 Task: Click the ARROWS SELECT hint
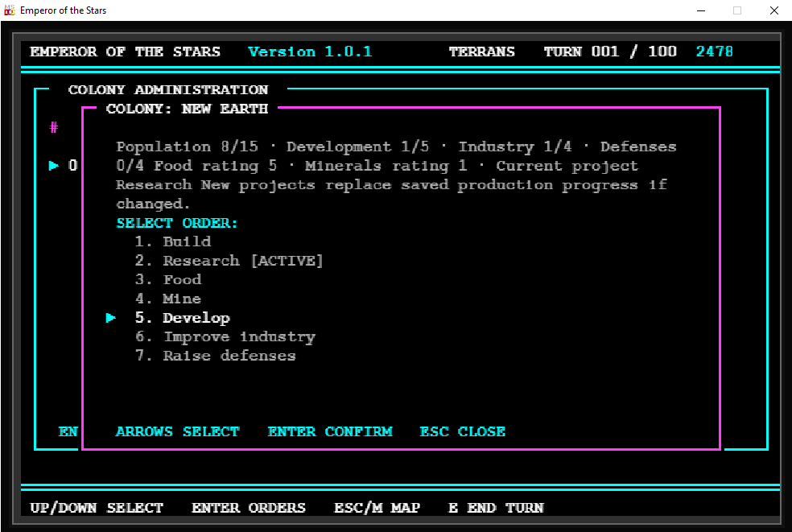177,431
